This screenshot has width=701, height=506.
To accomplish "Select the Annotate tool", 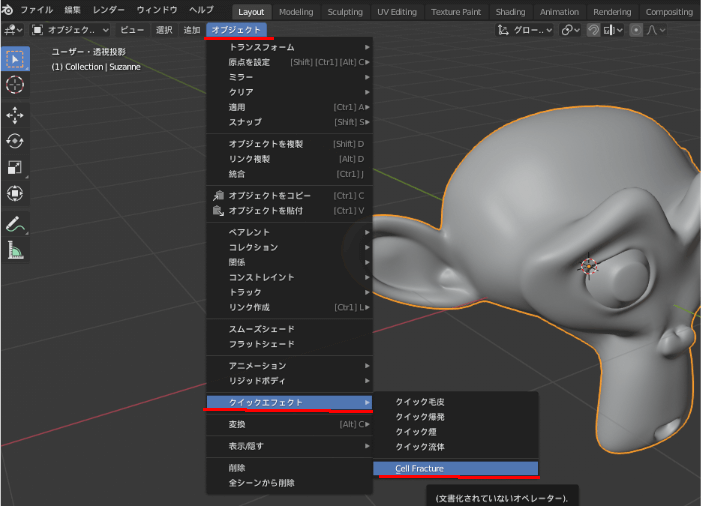I will [15, 224].
